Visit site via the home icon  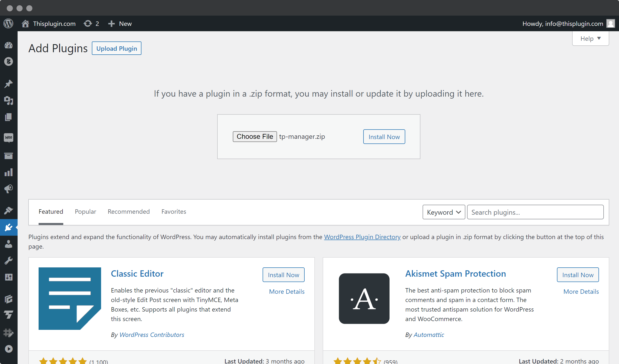tap(25, 24)
